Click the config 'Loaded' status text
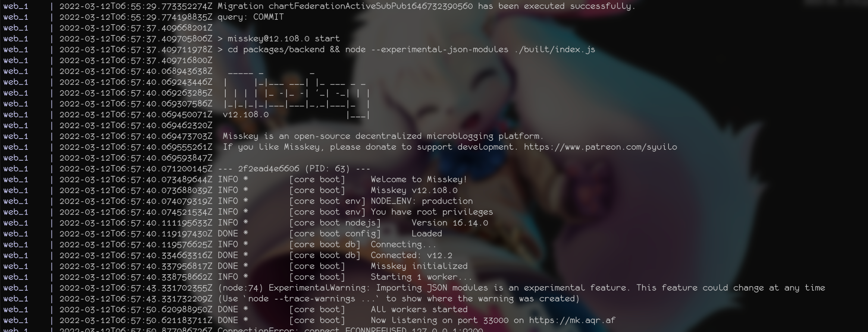The width and height of the screenshot is (868, 332). pos(426,234)
